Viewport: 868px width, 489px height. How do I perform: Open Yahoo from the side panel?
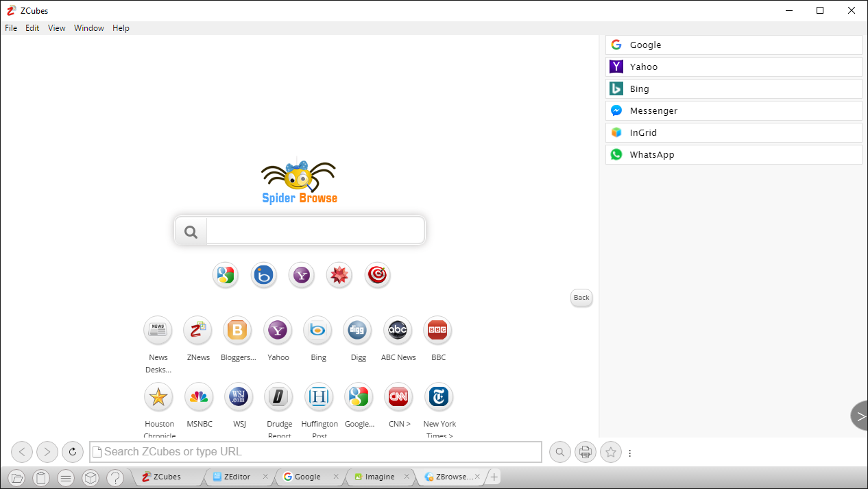point(734,67)
